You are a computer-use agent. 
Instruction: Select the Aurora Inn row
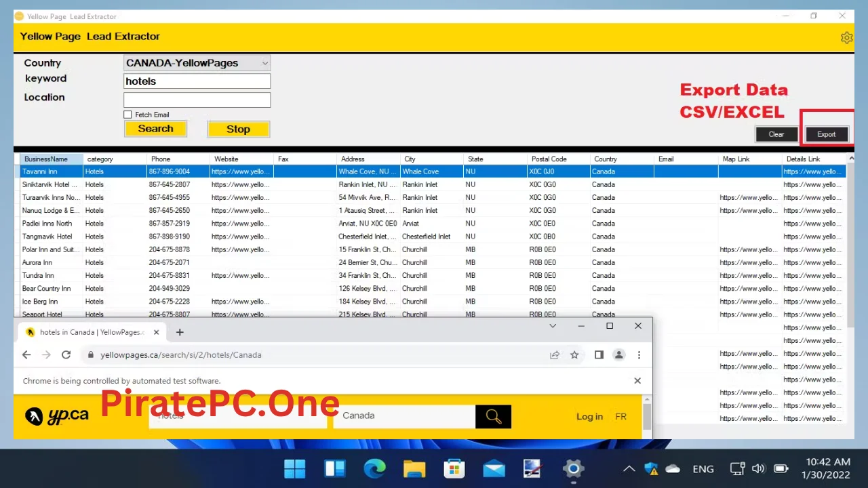[x=433, y=262]
